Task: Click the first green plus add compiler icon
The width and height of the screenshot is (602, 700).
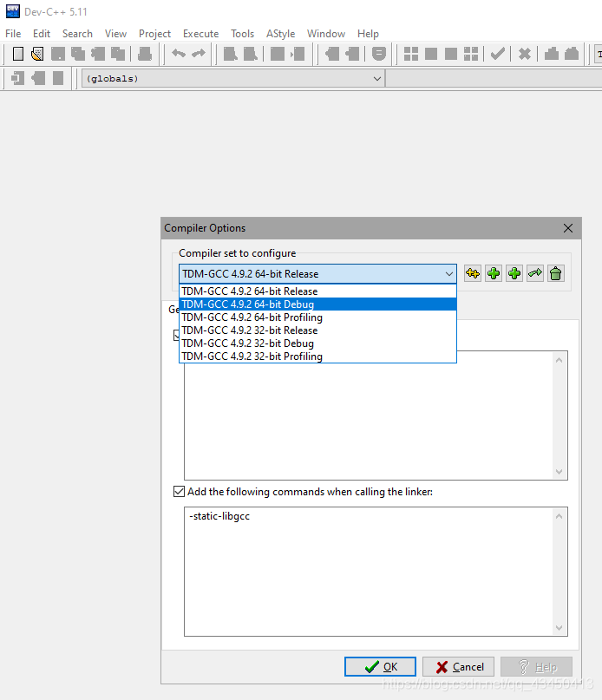Action: [494, 273]
